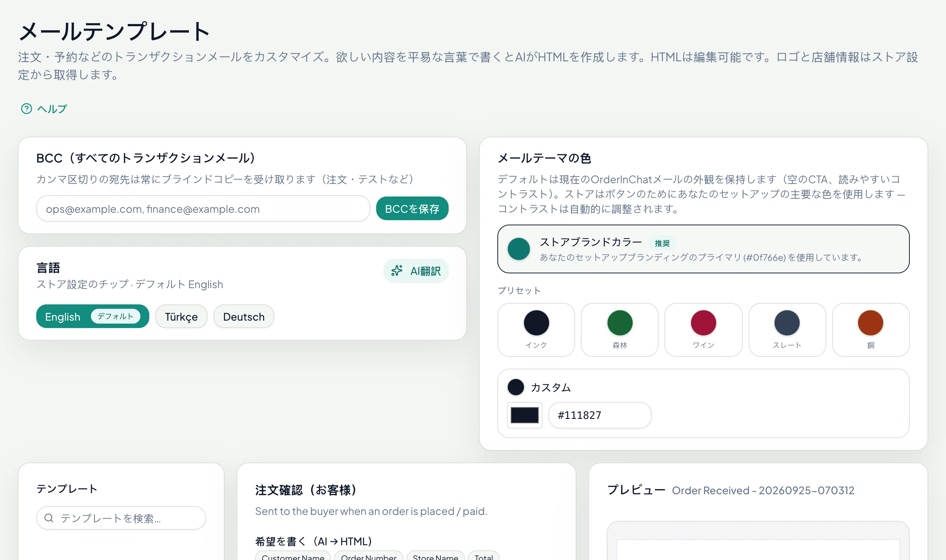Switch to the Türkçe language chip
946x560 pixels.
click(181, 317)
